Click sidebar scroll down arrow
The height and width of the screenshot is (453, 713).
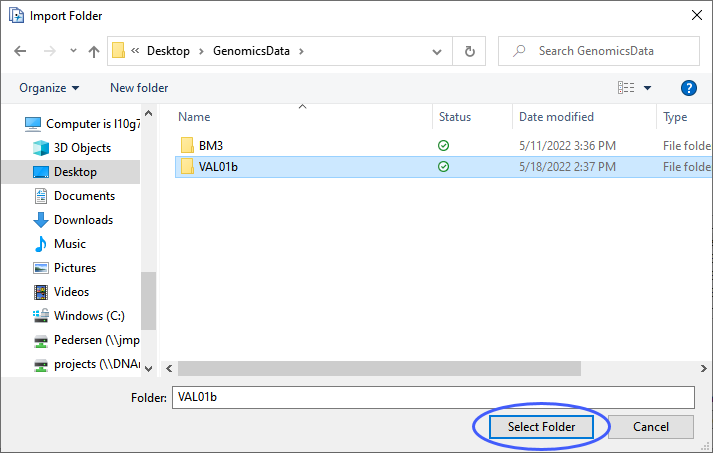pos(149,369)
